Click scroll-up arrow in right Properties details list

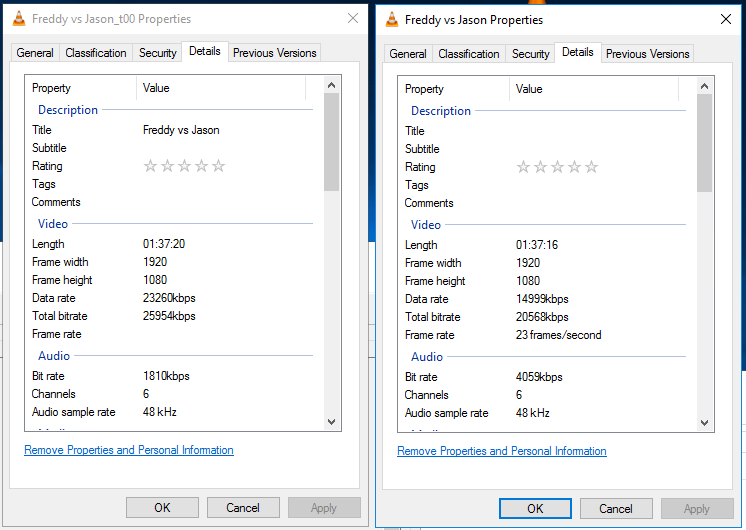pyautogui.click(x=705, y=86)
